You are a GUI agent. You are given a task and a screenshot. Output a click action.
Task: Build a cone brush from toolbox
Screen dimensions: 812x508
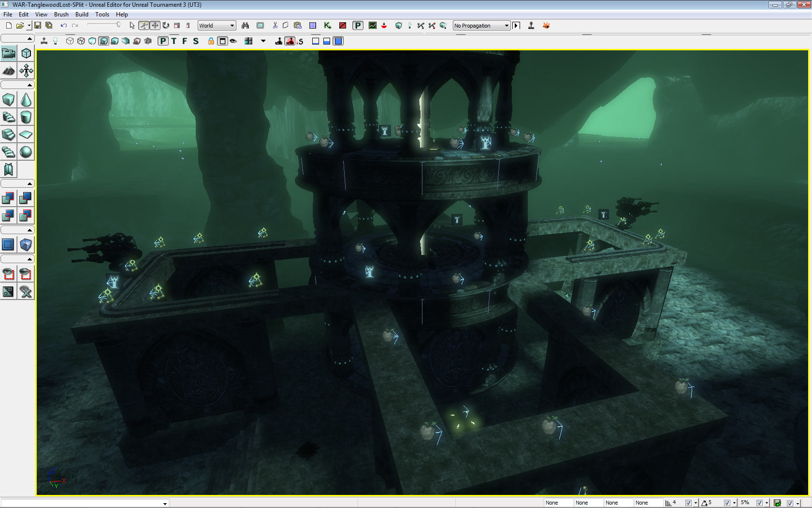26,100
